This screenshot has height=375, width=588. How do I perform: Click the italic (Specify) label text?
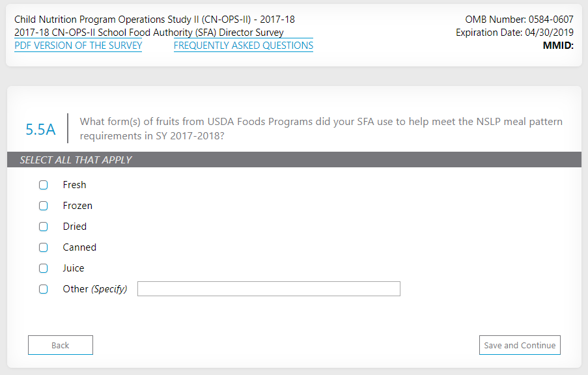(109, 289)
